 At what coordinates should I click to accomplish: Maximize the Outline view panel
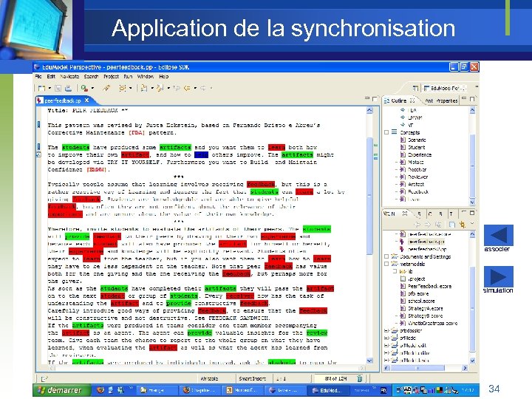[472, 99]
